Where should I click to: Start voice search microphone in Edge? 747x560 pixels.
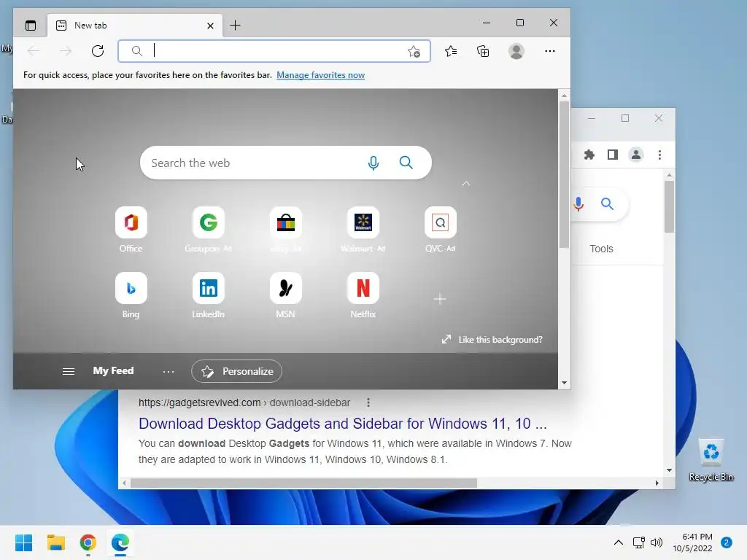[x=373, y=163]
